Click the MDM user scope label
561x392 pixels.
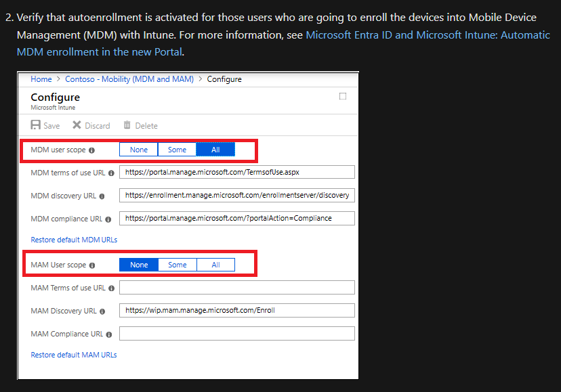(58, 150)
